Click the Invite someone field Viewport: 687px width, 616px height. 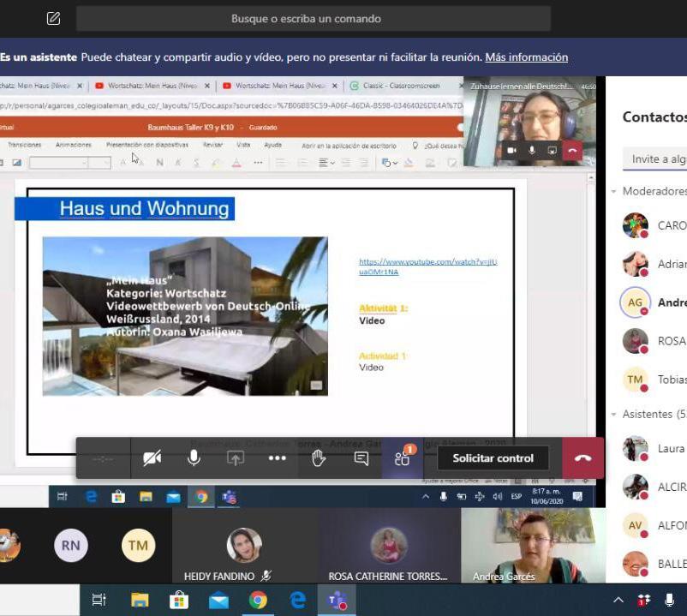pos(654,159)
